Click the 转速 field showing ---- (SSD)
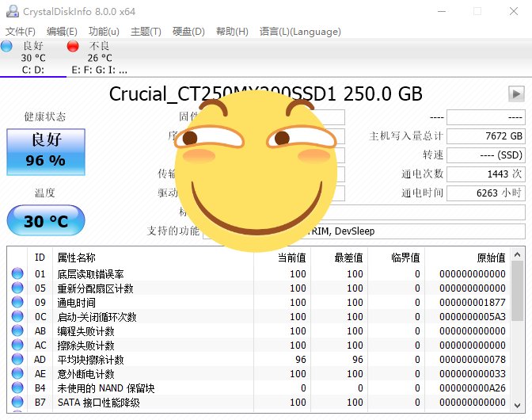 click(x=486, y=155)
